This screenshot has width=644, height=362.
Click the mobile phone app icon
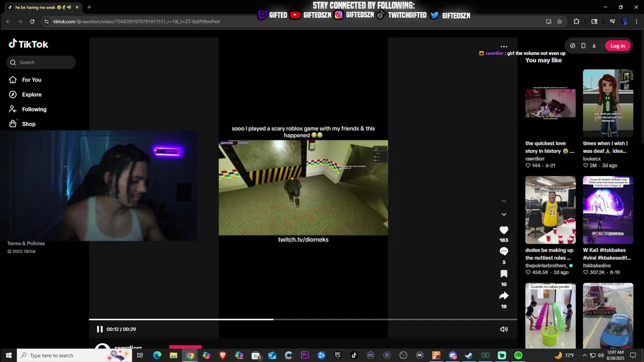coord(583,46)
